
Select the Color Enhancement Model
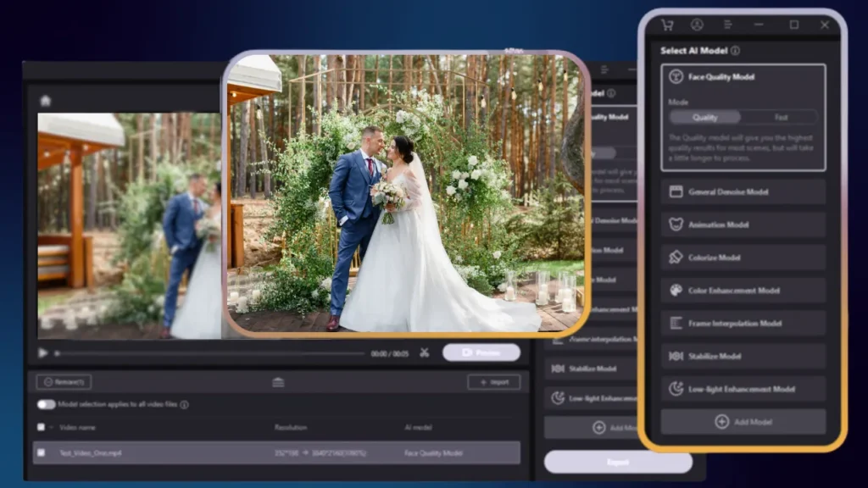coord(743,290)
